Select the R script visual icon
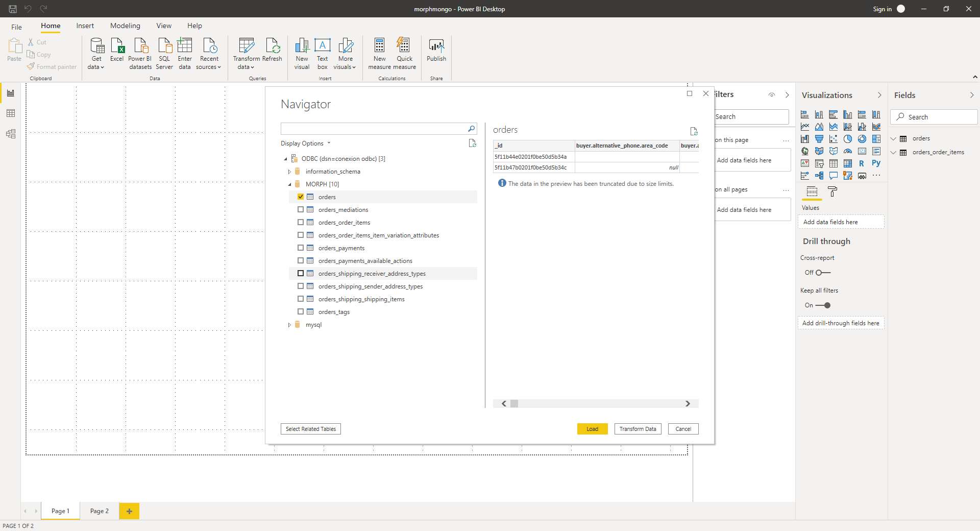The height and width of the screenshot is (531, 980). pyautogui.click(x=862, y=163)
